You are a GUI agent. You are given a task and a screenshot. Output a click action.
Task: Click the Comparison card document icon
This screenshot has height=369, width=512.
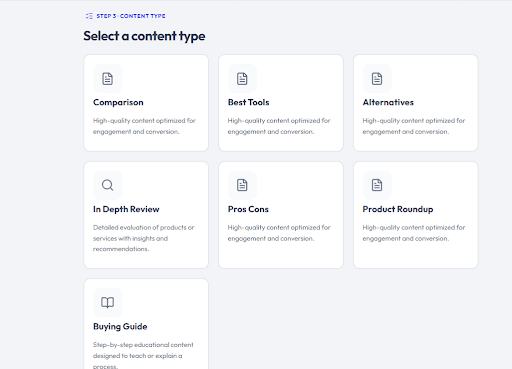click(107, 79)
